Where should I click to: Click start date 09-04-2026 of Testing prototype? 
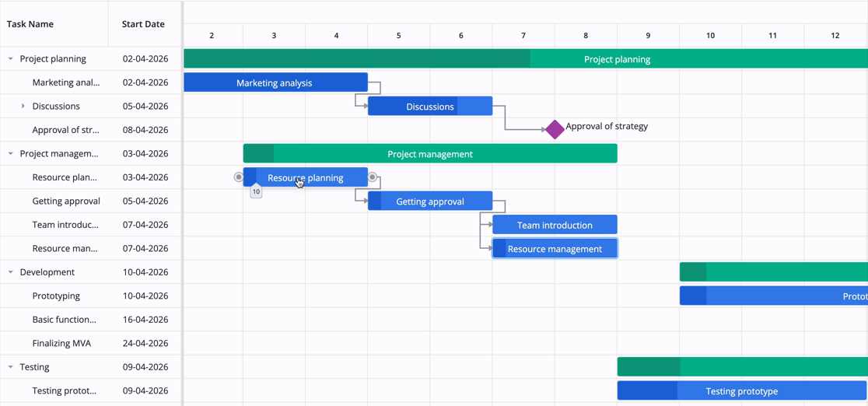coord(145,390)
